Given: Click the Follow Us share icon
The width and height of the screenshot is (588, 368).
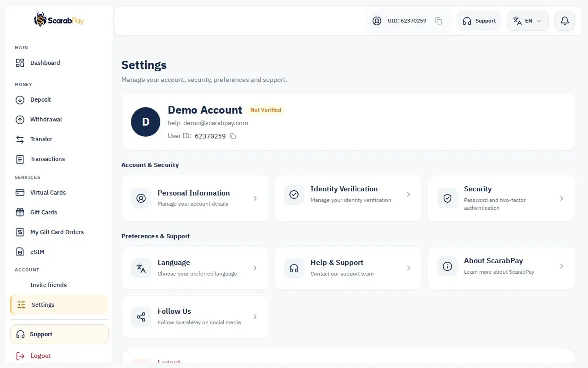Looking at the screenshot, I should [x=141, y=317].
